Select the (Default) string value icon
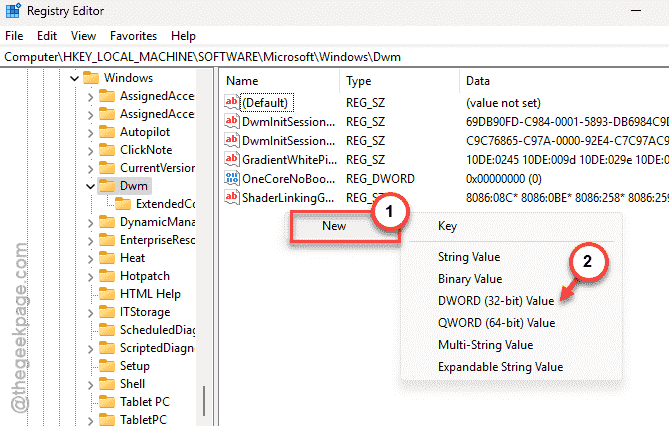669x426 pixels. coord(234,102)
